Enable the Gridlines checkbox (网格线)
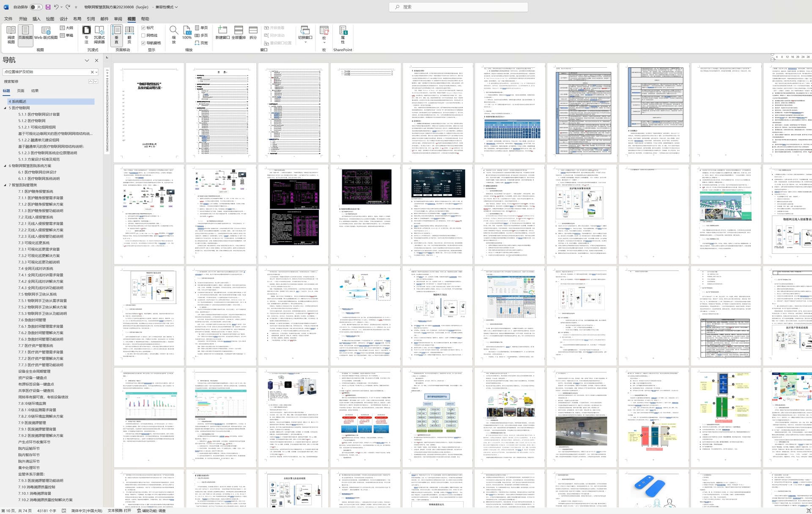The width and height of the screenshot is (812, 514). tap(143, 36)
